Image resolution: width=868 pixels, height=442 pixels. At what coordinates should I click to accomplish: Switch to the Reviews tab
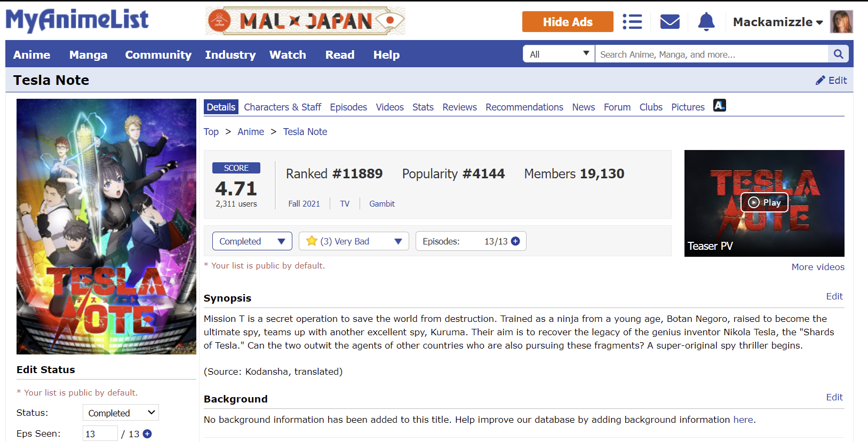click(460, 107)
